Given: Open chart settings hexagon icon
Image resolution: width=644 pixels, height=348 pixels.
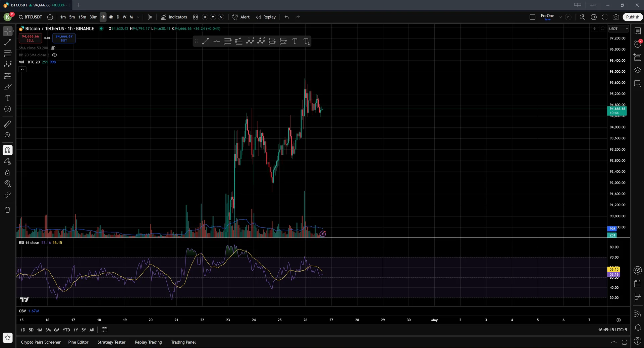Looking at the screenshot, I should (x=594, y=17).
